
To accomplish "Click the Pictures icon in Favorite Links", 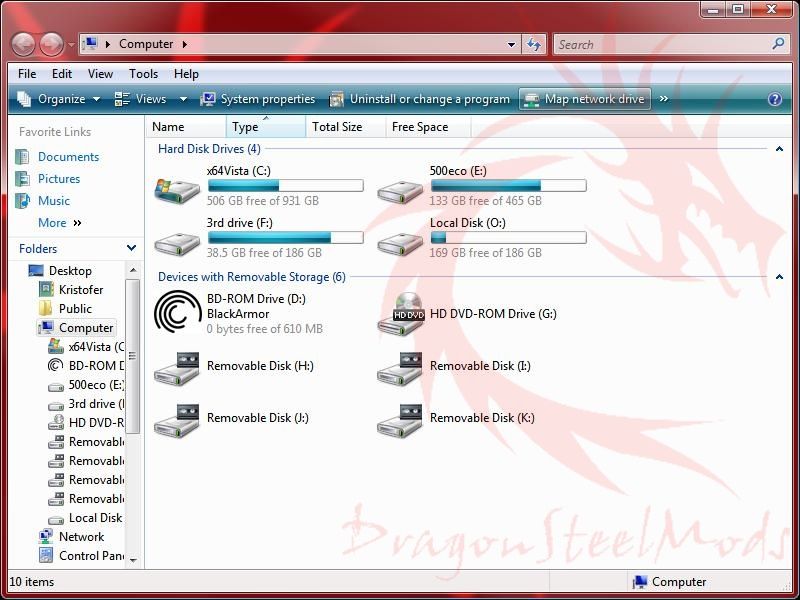I will pos(22,179).
